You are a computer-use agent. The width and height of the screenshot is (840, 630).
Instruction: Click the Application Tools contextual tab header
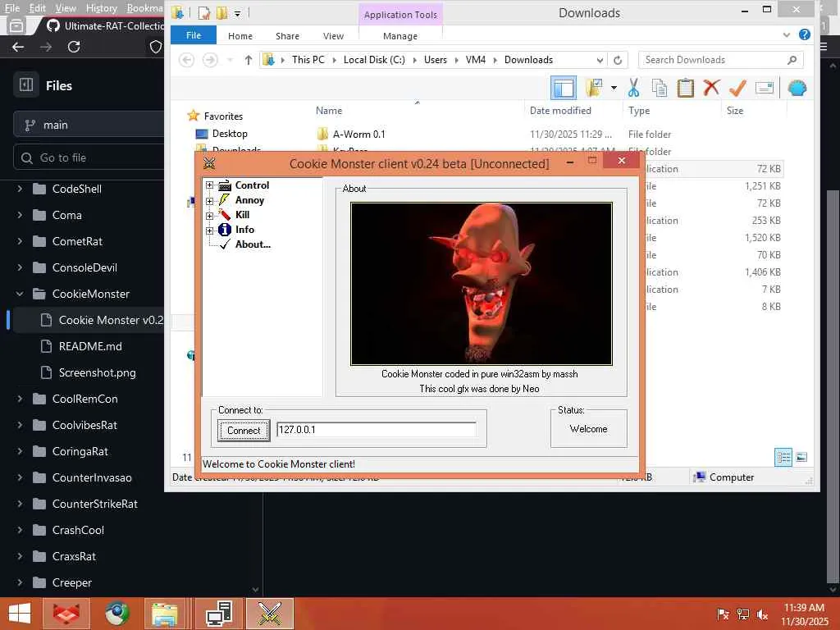click(400, 15)
